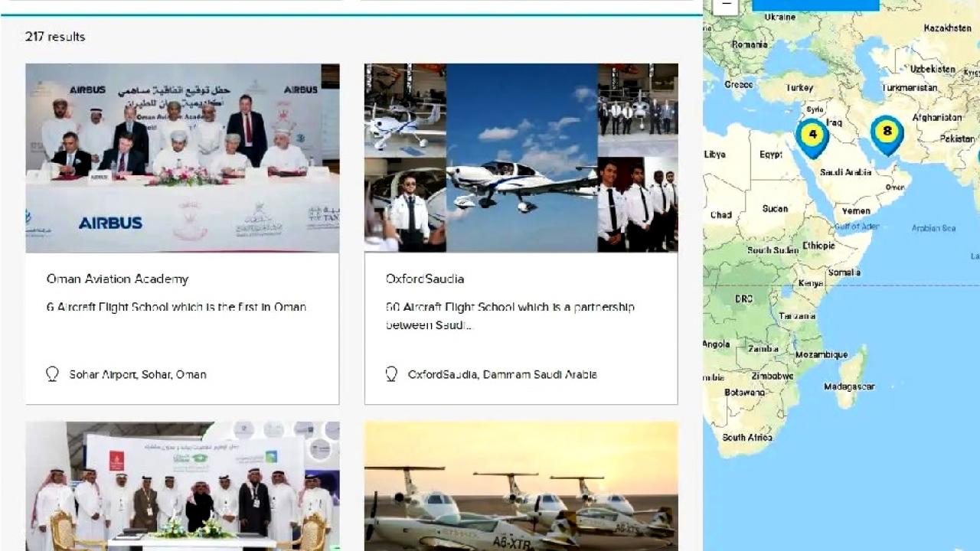Image resolution: width=980 pixels, height=551 pixels.
Task: Open the Oman Aviation Academy title
Action: (117, 279)
